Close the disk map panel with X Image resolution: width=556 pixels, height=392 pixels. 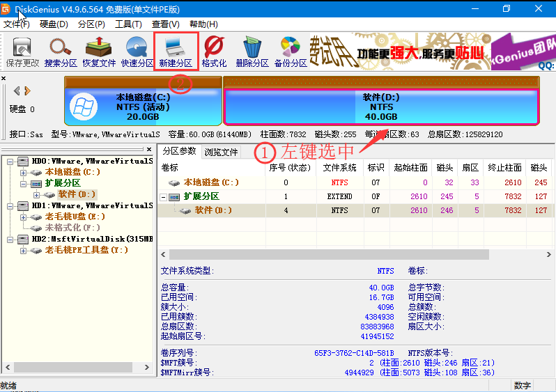pyautogui.click(x=3, y=78)
